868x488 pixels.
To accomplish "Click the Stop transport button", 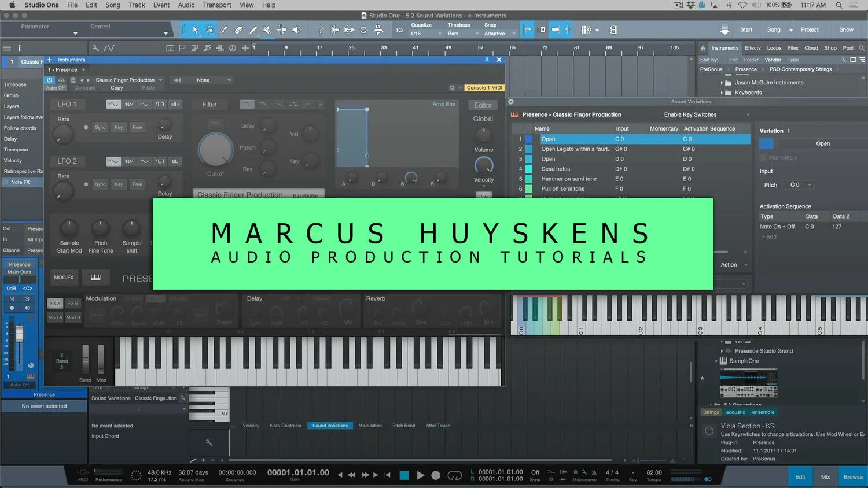I will click(x=404, y=475).
